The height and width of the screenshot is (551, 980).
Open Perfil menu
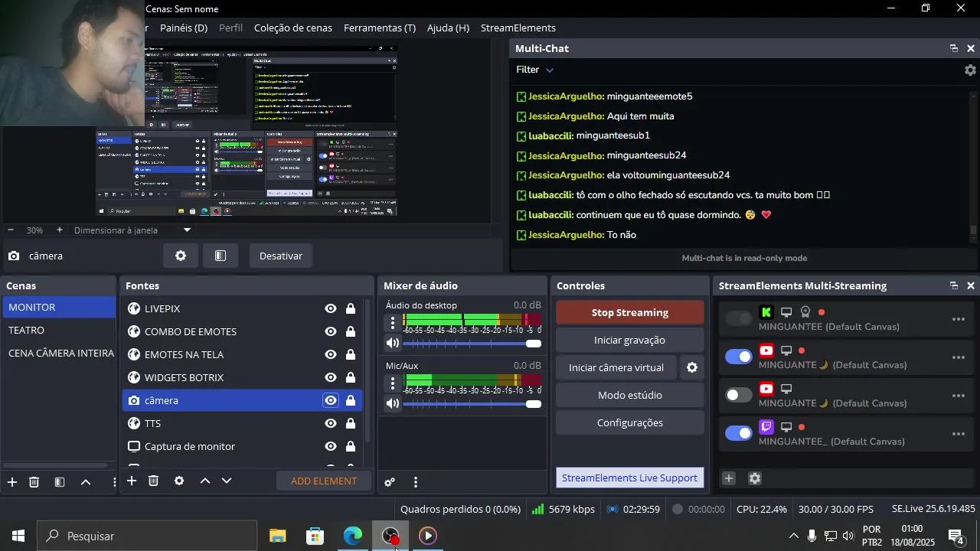coord(230,28)
